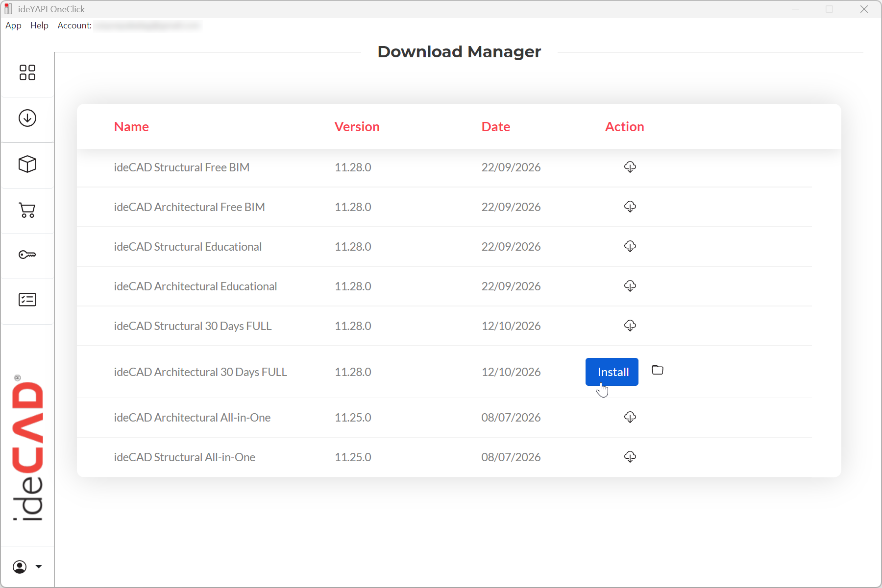882x588 pixels.
Task: Select the ideCAD Structural Educational name
Action: pos(188,247)
